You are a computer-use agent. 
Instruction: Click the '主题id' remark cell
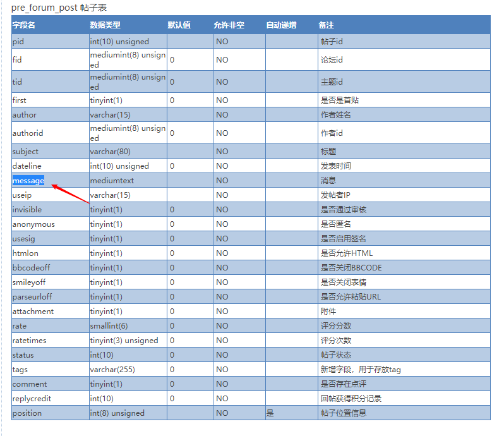click(x=404, y=82)
